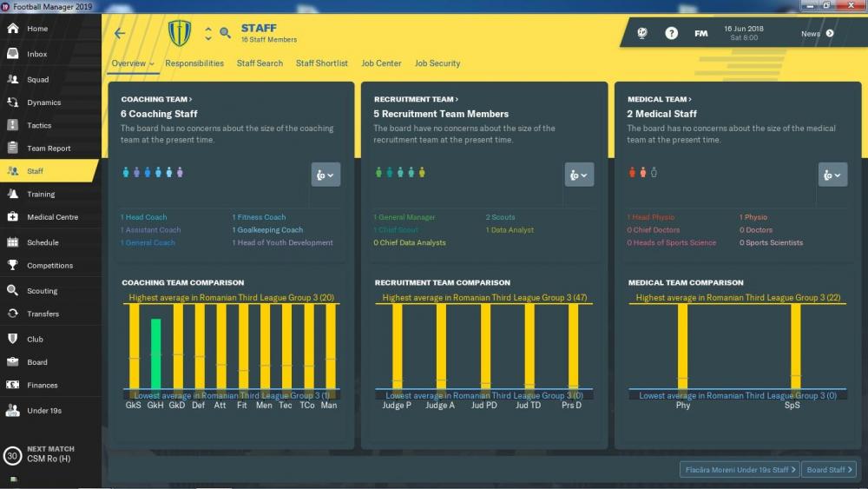Open Board Staff button
The height and width of the screenshot is (489, 868).
(x=829, y=470)
